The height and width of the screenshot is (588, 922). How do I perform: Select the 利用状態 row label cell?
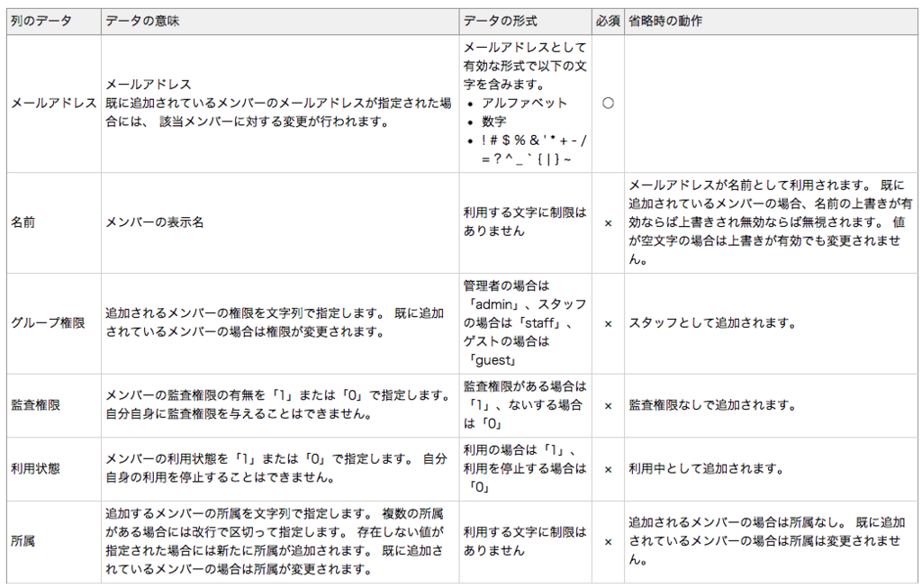click(x=54, y=468)
